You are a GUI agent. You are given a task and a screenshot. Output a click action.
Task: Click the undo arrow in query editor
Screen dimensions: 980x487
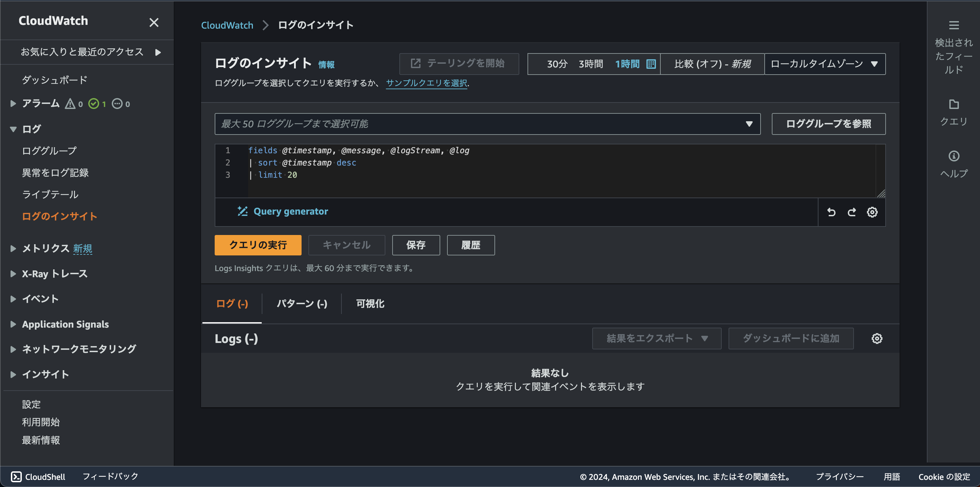(831, 212)
